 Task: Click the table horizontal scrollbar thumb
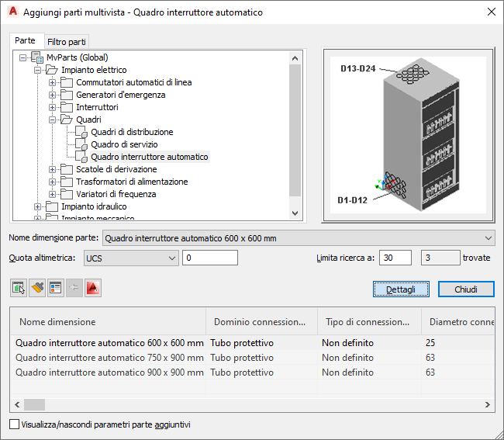[34, 404]
